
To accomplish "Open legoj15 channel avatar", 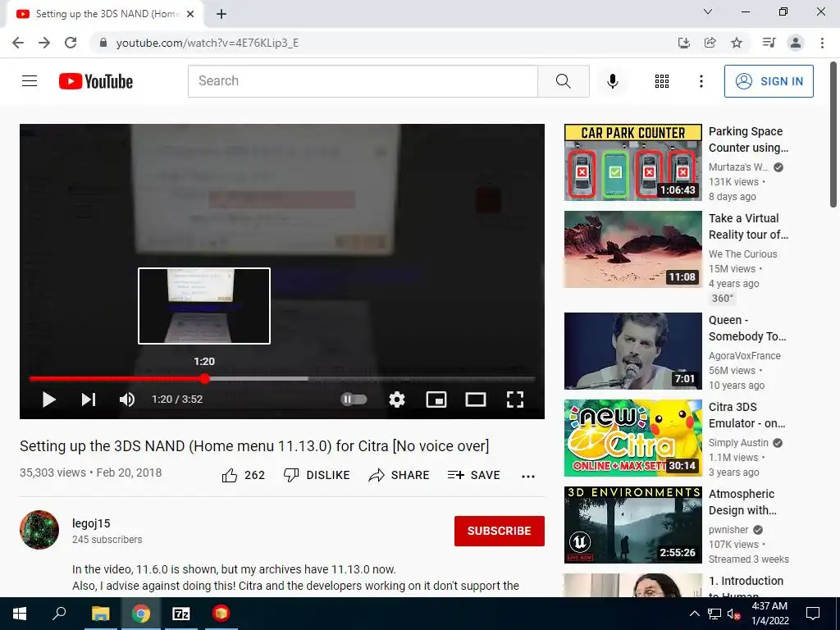I will (39, 530).
